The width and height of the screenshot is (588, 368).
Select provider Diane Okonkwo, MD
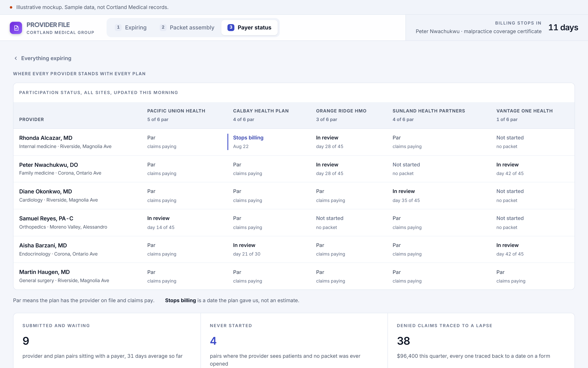click(x=46, y=192)
